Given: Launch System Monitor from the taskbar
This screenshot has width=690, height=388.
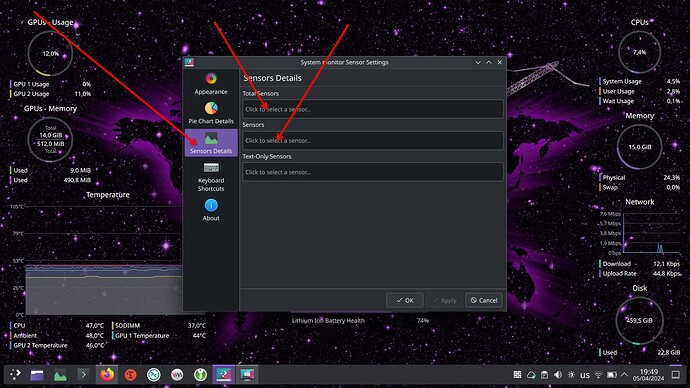Looking at the screenshot, I should tap(60, 375).
